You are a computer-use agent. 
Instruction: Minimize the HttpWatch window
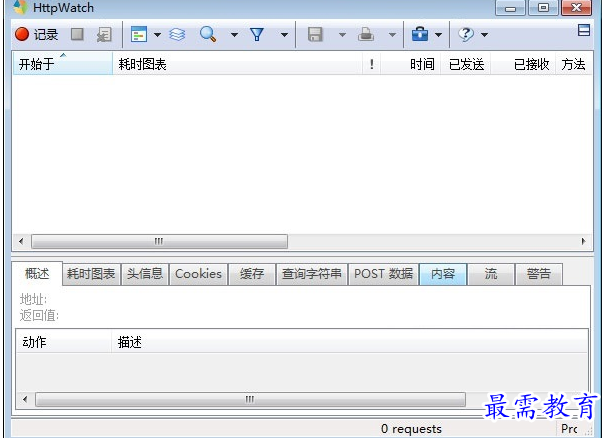(510, 8)
